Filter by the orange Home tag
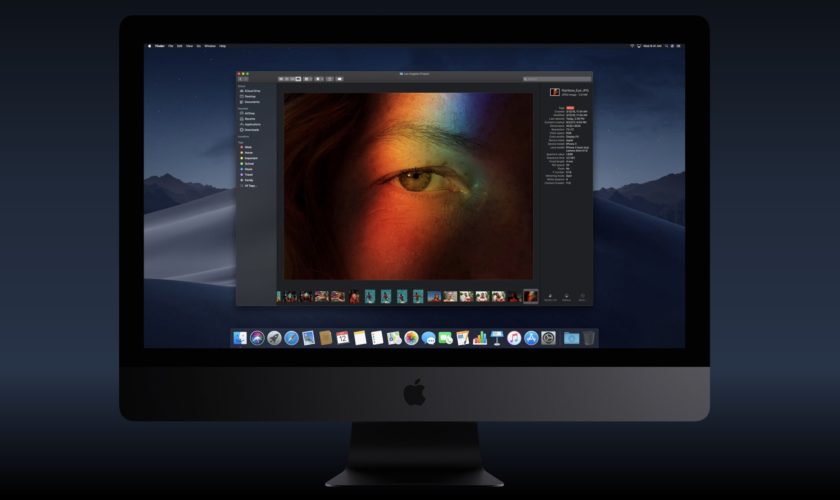Image resolution: width=840 pixels, height=500 pixels. pyautogui.click(x=246, y=153)
